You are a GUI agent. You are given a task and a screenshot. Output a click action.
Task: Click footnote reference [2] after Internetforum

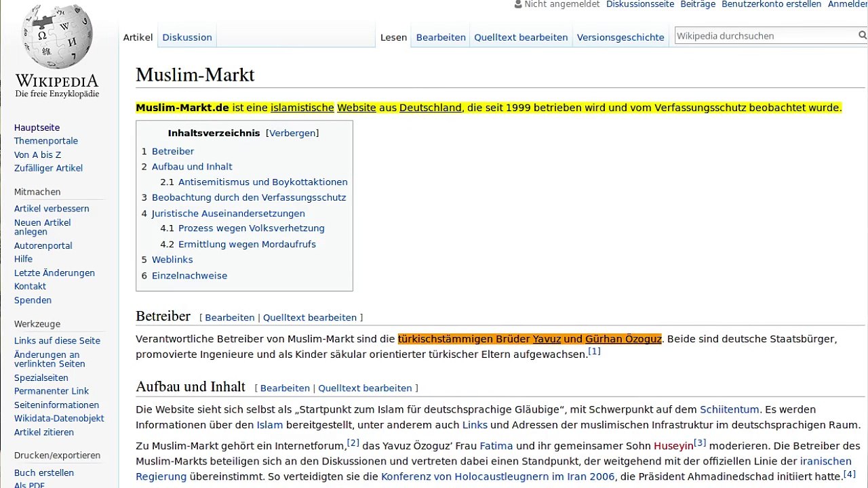click(x=353, y=443)
